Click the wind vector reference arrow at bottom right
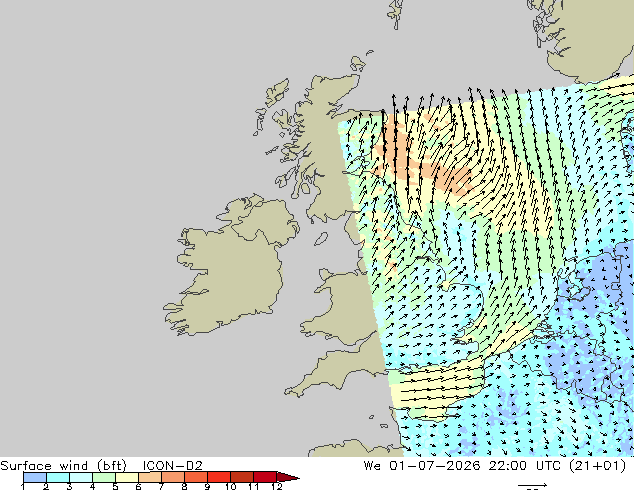Image resolution: width=634 pixels, height=490 pixels. pos(532,485)
